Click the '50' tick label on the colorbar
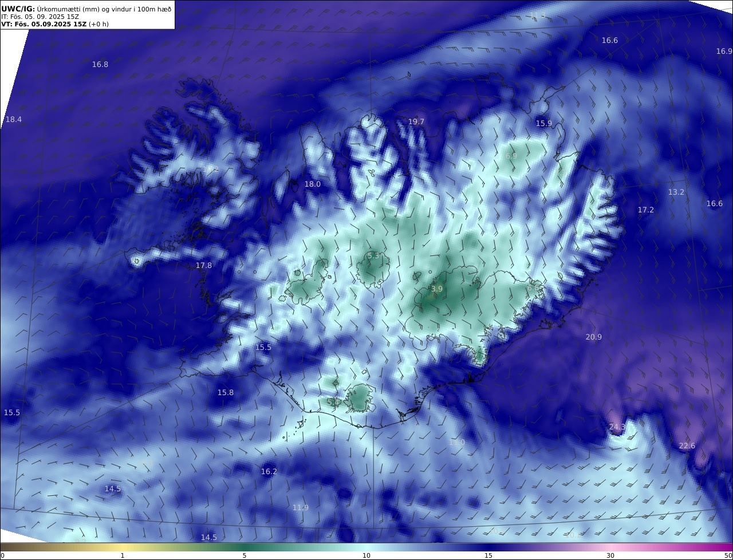This screenshot has width=733, height=560. [x=728, y=555]
